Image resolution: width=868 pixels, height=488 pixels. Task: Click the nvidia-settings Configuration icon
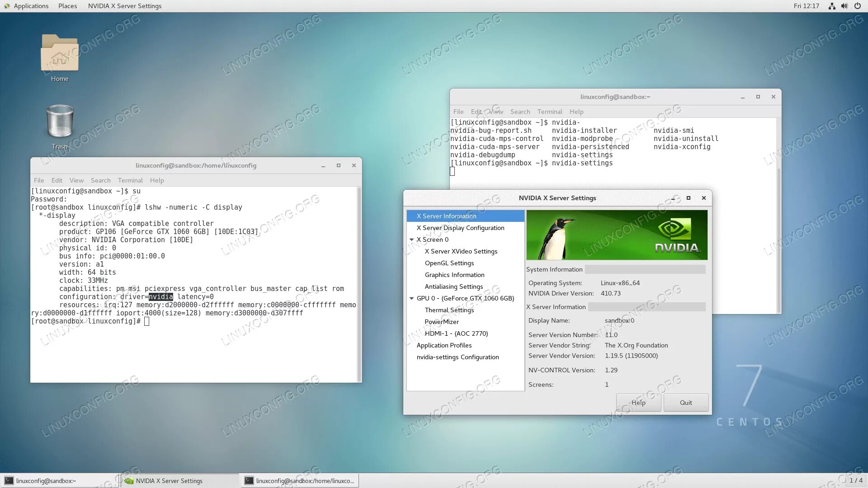[458, 357]
